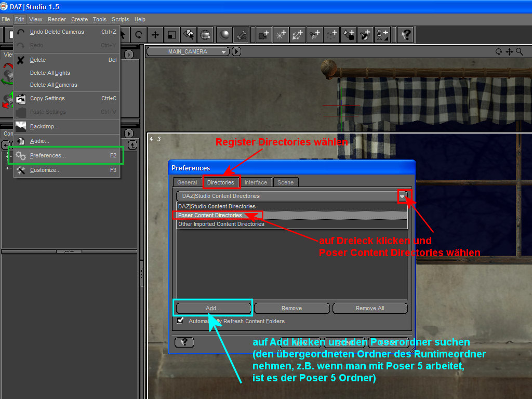Create a new distant light
The image size is (532, 399).
click(298, 35)
